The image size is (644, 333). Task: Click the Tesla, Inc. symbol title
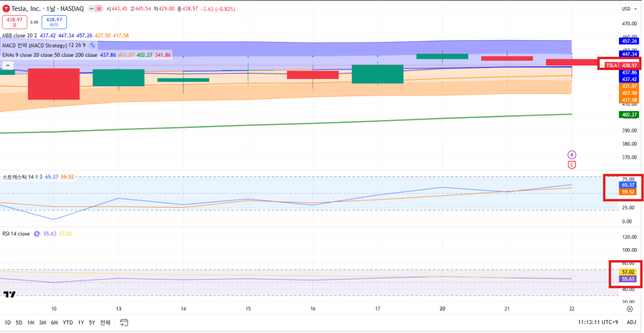point(26,9)
